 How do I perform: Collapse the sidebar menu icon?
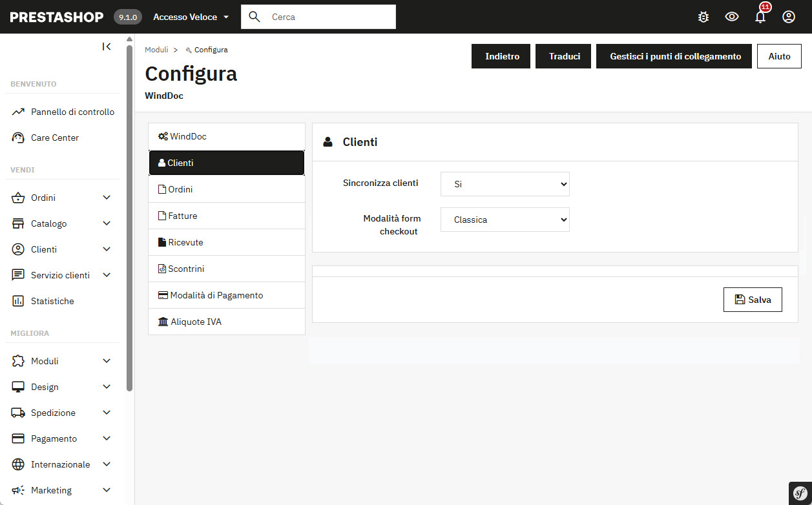pos(107,46)
